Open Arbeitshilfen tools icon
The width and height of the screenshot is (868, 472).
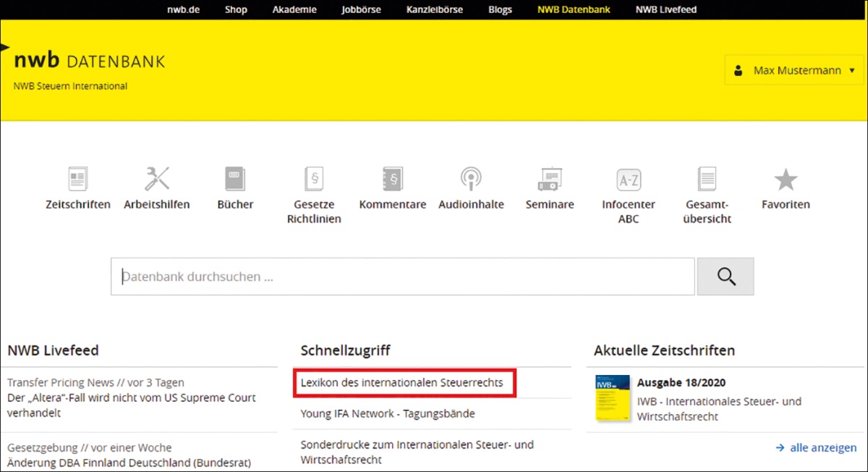(x=156, y=179)
